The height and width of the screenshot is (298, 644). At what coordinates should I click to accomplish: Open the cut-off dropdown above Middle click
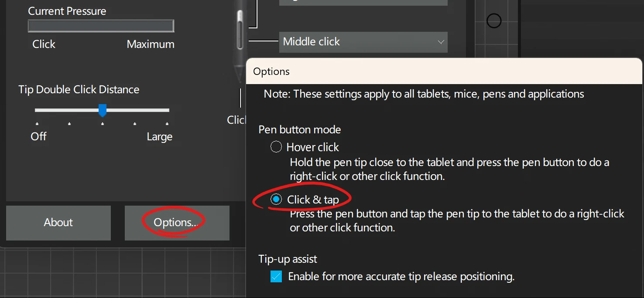pos(363,2)
